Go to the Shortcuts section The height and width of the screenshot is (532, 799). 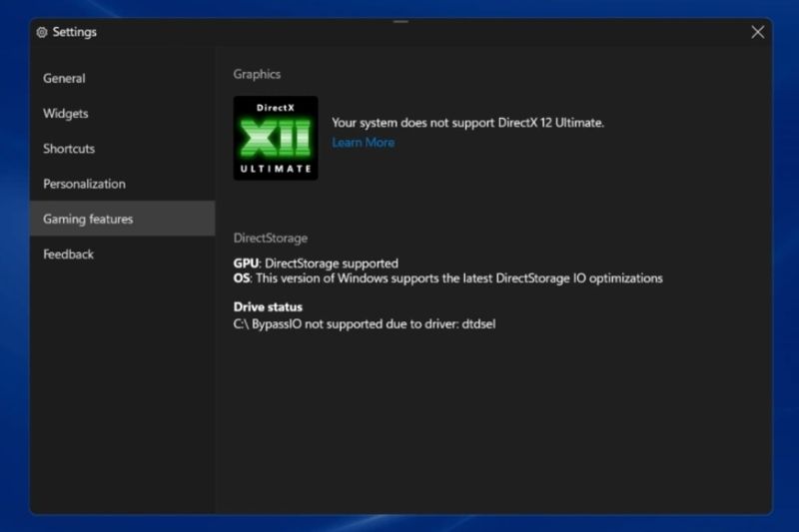pyautogui.click(x=69, y=149)
